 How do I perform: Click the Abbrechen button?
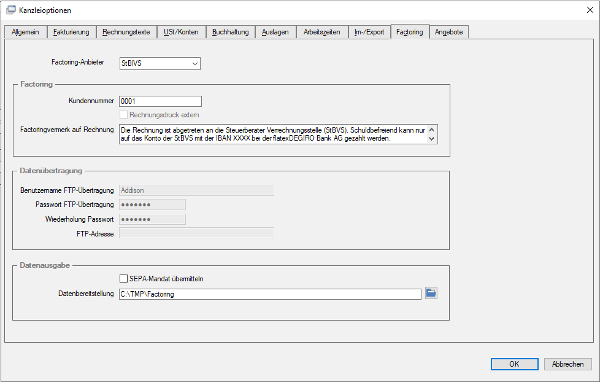click(568, 364)
